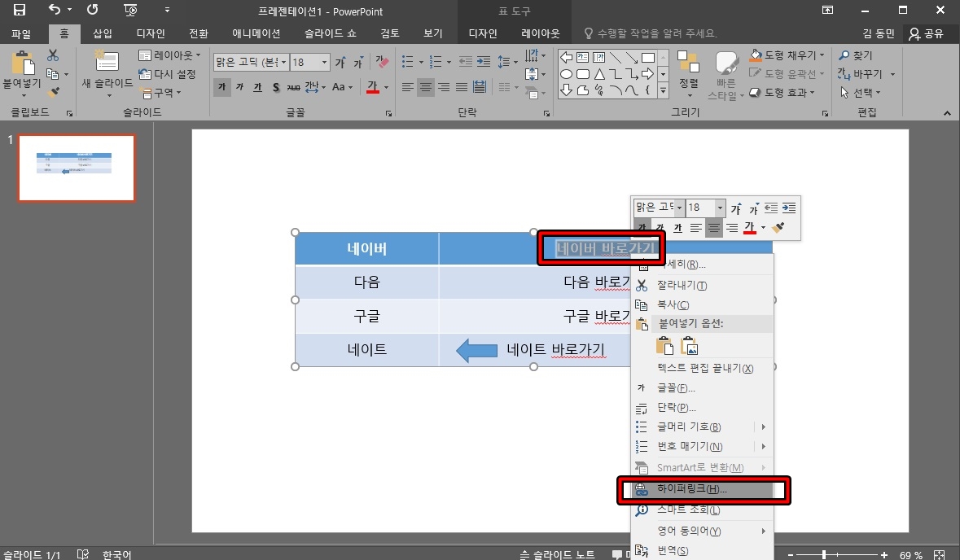This screenshot has width=960, height=560.
Task: Decrease font size in ribbon
Action: [x=358, y=63]
